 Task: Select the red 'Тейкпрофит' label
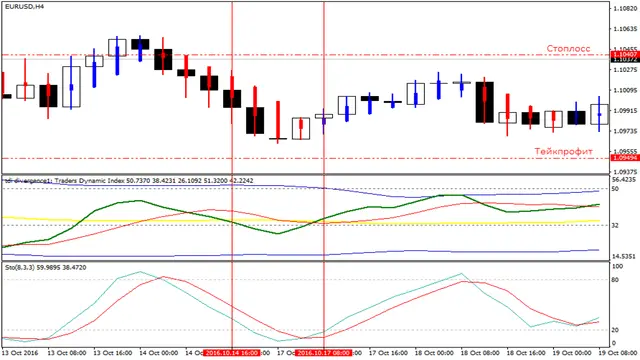[563, 151]
